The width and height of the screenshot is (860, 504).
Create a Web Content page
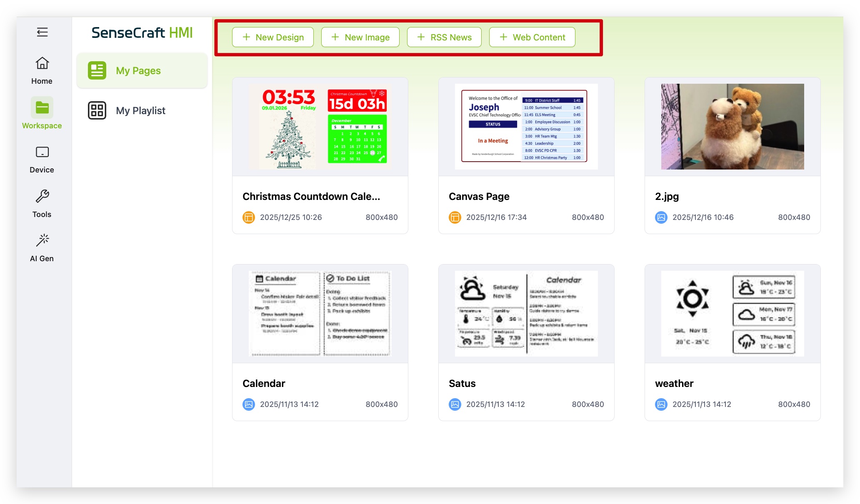click(x=532, y=37)
